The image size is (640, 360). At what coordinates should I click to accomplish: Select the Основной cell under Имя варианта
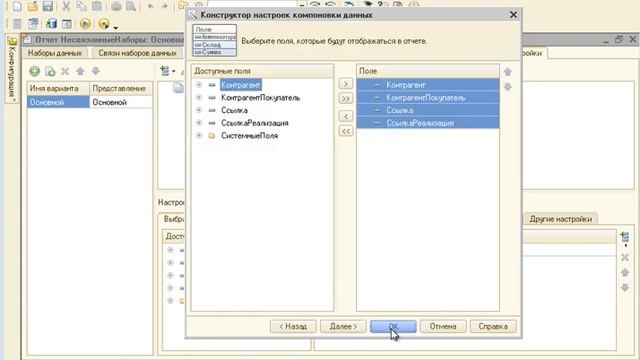58,102
